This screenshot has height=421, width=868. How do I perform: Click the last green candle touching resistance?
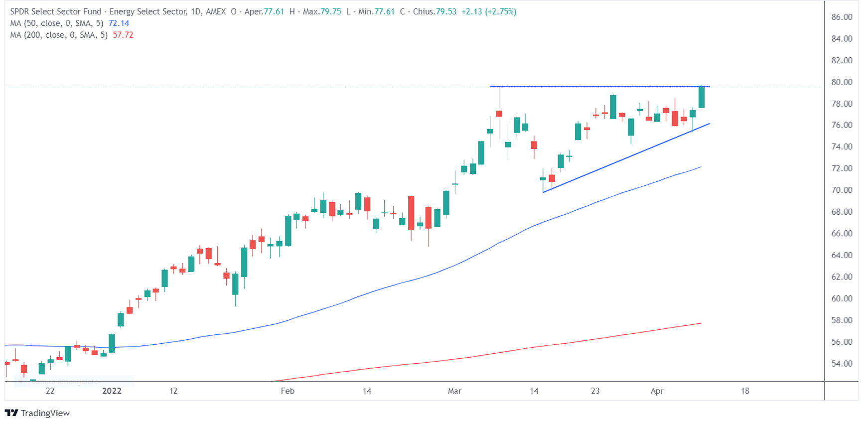click(702, 97)
